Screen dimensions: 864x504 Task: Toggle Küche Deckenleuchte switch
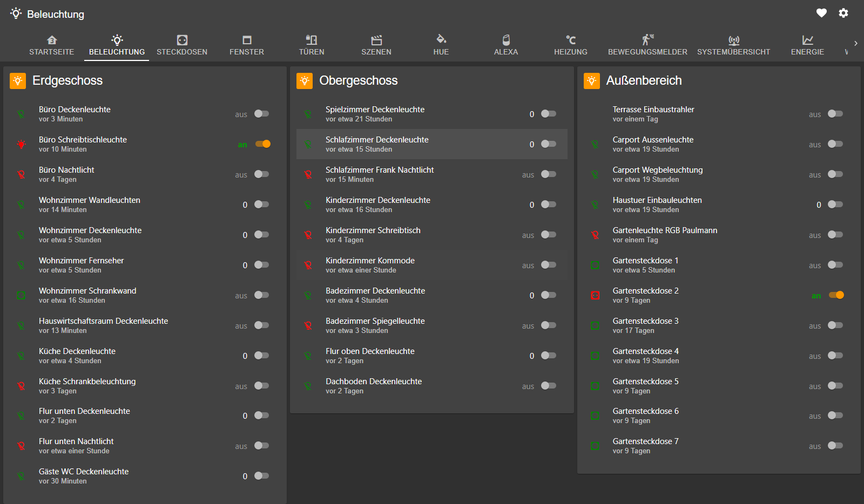(x=262, y=356)
